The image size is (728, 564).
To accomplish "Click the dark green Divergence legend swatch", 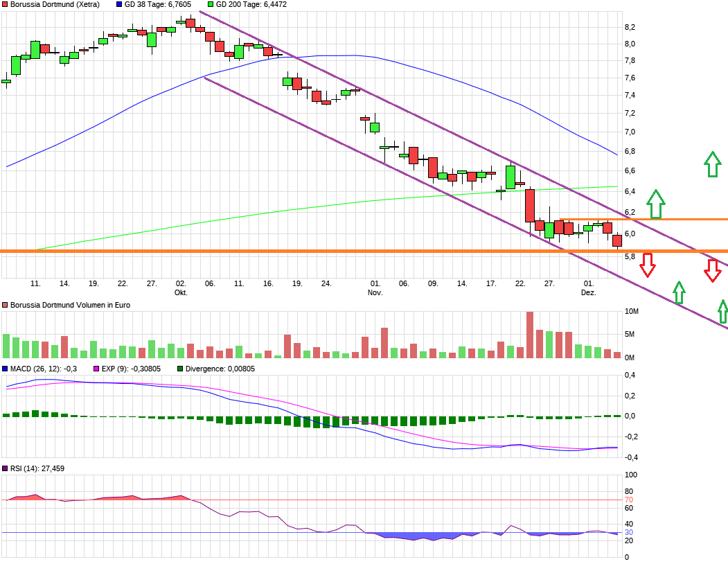I will (180, 369).
